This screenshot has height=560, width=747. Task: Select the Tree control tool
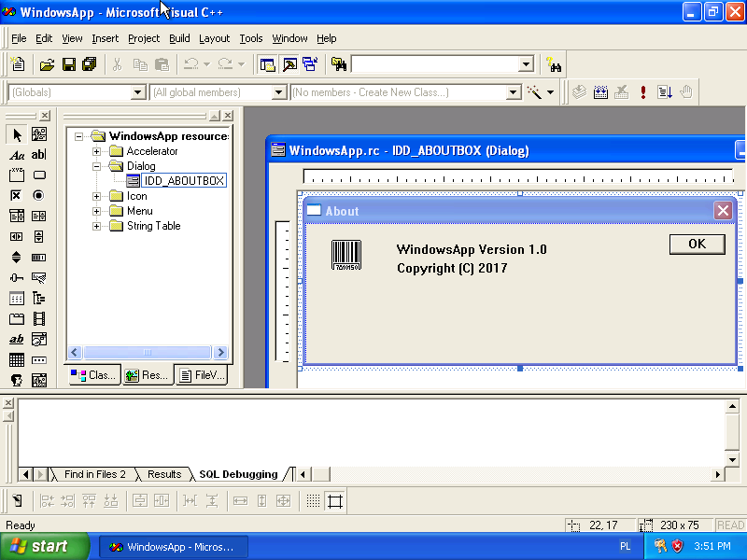pyautogui.click(x=39, y=299)
